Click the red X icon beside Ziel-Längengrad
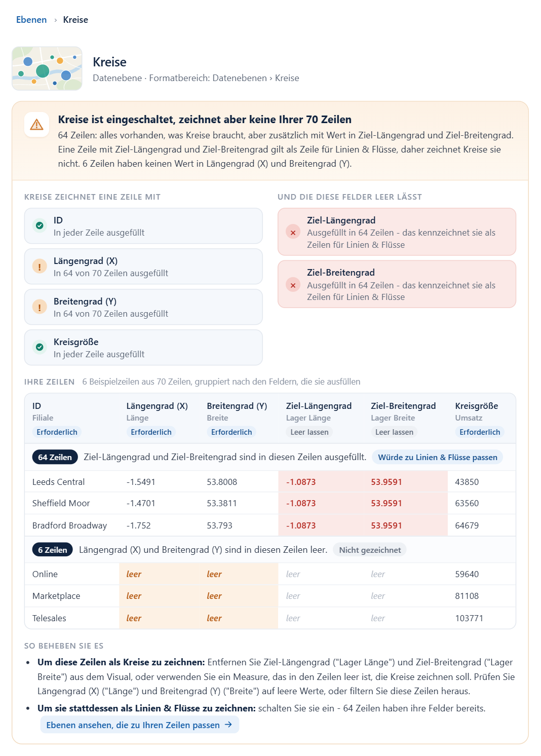This screenshot has height=756, width=541. tap(293, 233)
